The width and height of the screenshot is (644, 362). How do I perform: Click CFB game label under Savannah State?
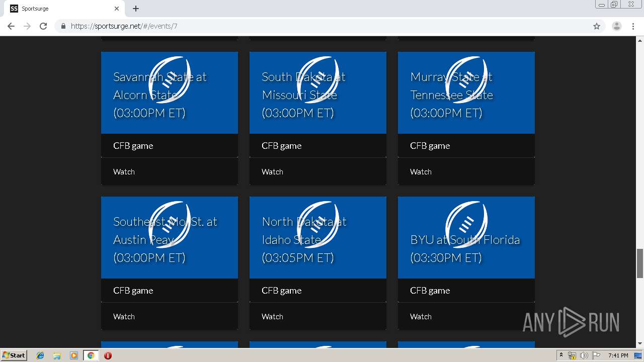tap(133, 146)
